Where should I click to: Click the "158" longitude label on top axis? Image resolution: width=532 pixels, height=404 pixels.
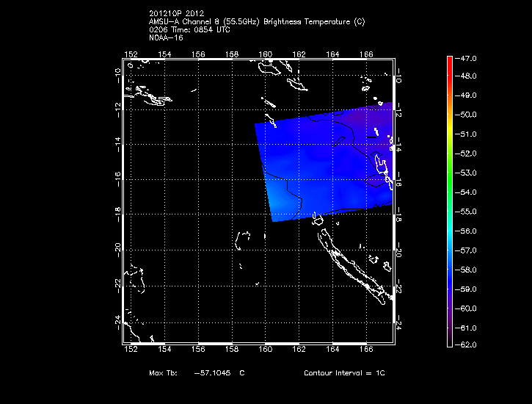click(232, 54)
